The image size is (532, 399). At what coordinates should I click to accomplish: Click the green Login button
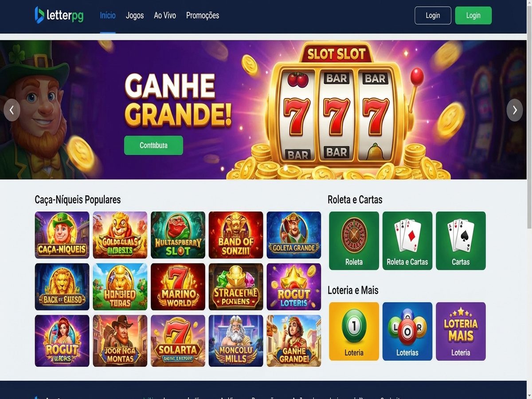pyautogui.click(x=473, y=16)
